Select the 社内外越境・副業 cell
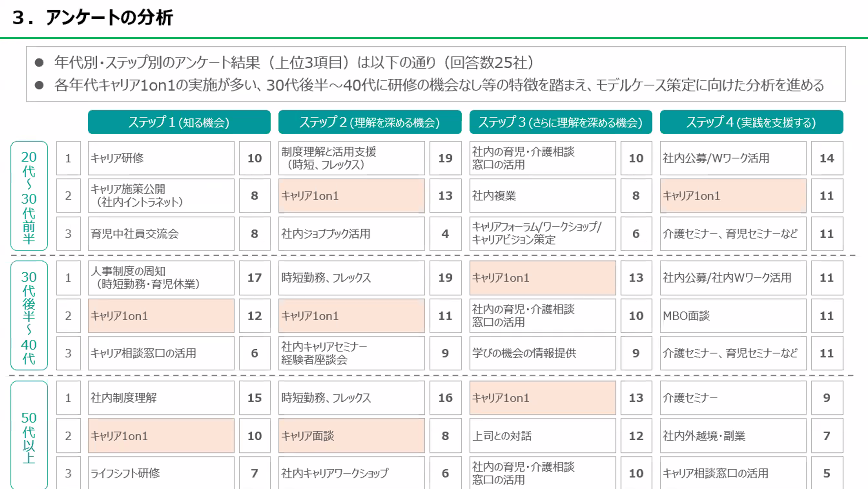868x489 pixels. [x=733, y=436]
